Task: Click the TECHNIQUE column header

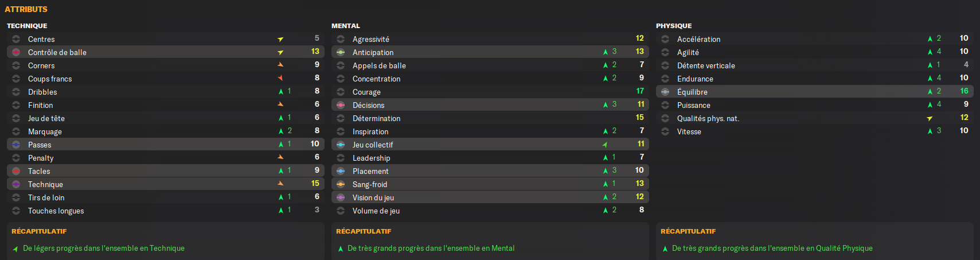Action: (27, 26)
